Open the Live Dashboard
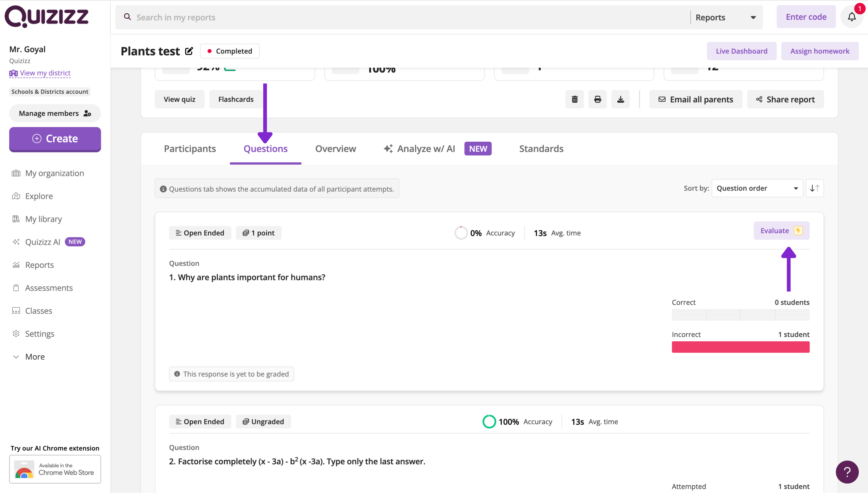This screenshot has width=868, height=493. (x=741, y=51)
